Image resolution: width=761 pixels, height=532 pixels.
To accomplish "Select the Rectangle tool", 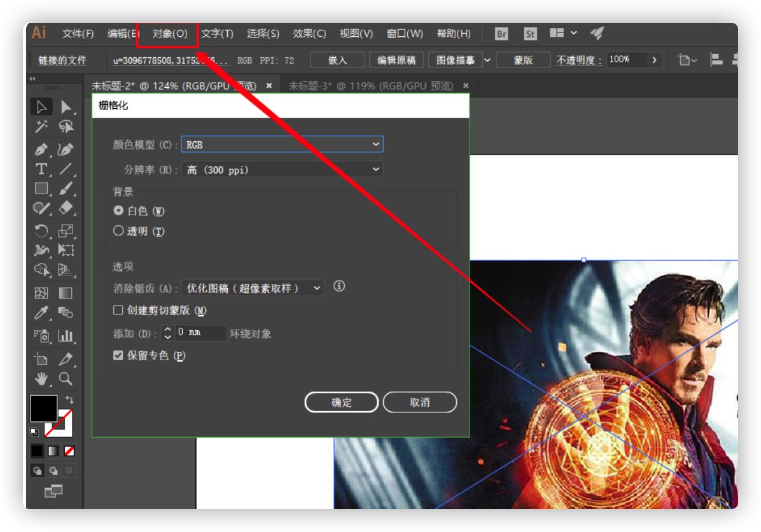I will [x=41, y=188].
